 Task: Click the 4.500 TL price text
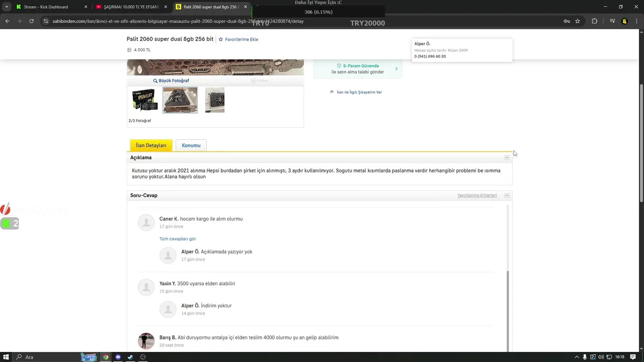[142, 50]
